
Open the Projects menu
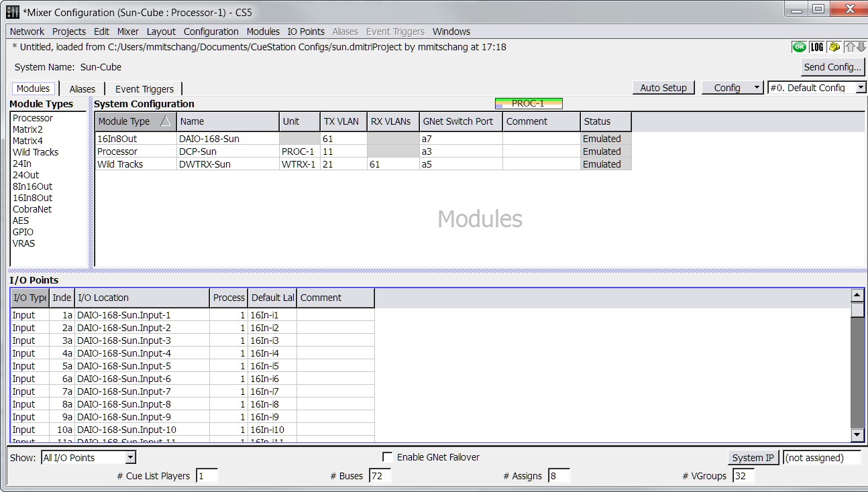(x=69, y=32)
